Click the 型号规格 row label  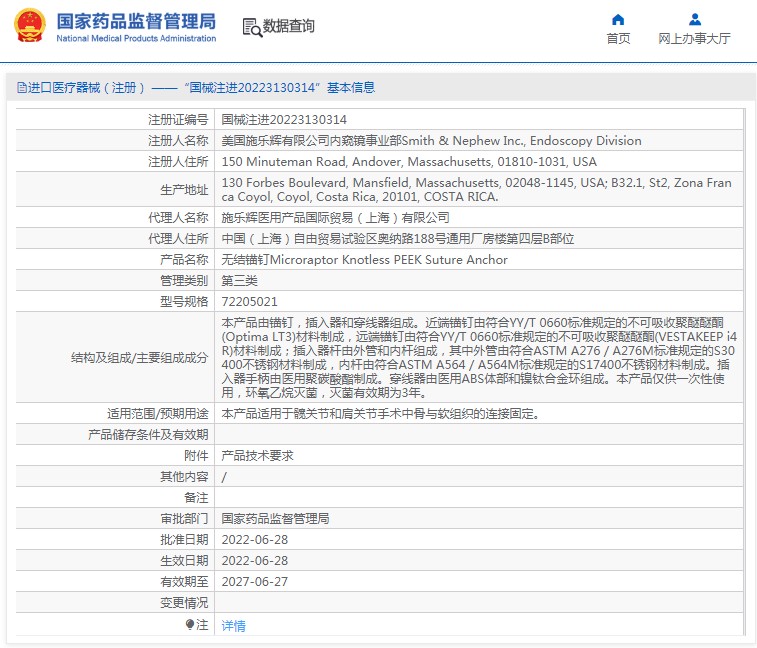(x=184, y=301)
